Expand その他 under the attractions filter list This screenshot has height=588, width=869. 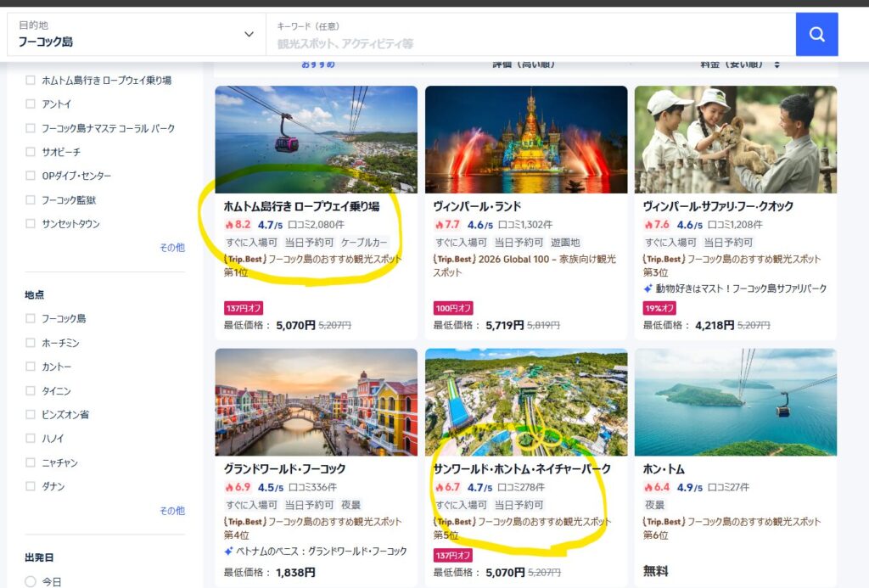coord(171,248)
